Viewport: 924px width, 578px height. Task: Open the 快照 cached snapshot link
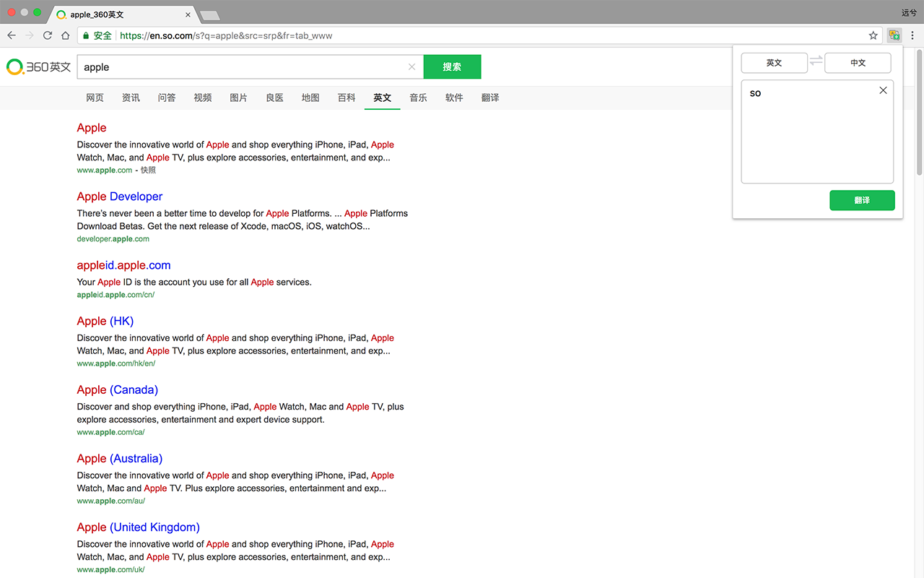[148, 171]
